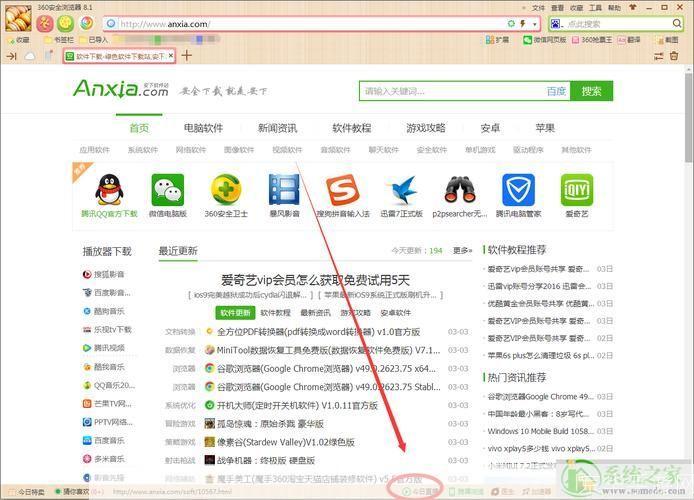Click the lightning speed-mode icon in address bar
Screen dimensions: 694x500
pos(523,23)
